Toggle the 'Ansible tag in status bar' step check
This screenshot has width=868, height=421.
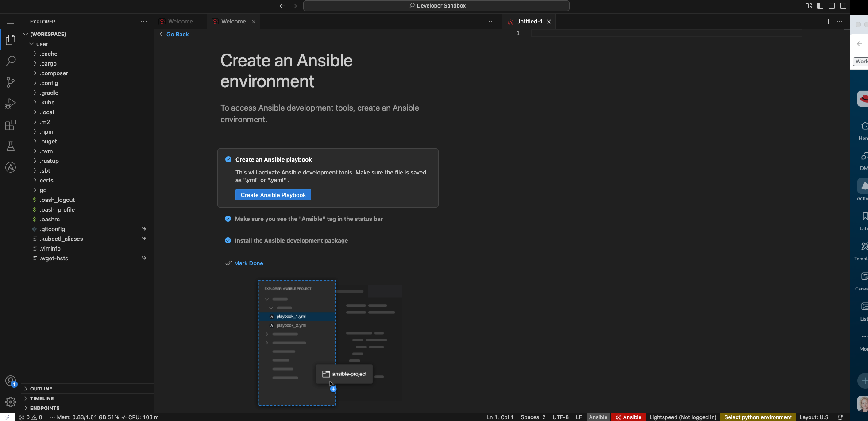(228, 219)
